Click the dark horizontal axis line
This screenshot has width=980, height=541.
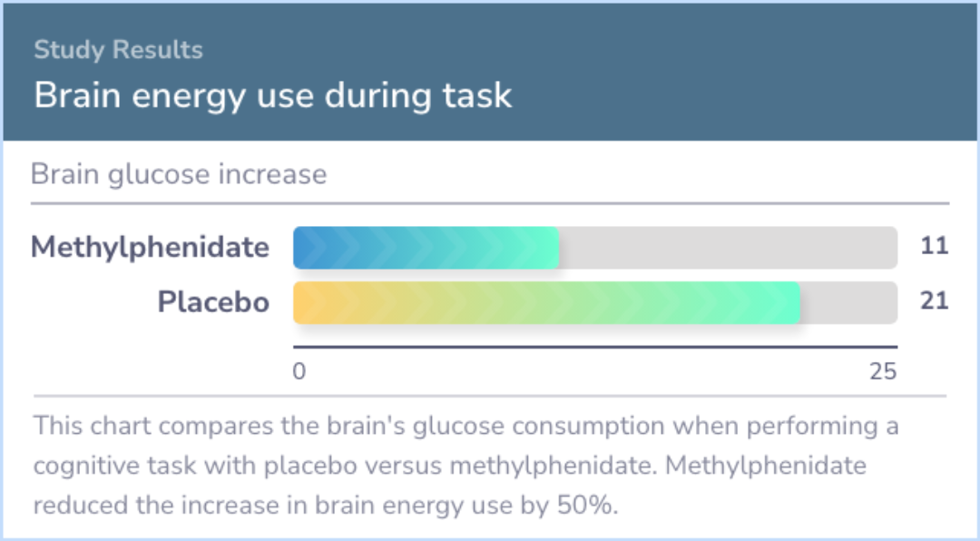595,347
